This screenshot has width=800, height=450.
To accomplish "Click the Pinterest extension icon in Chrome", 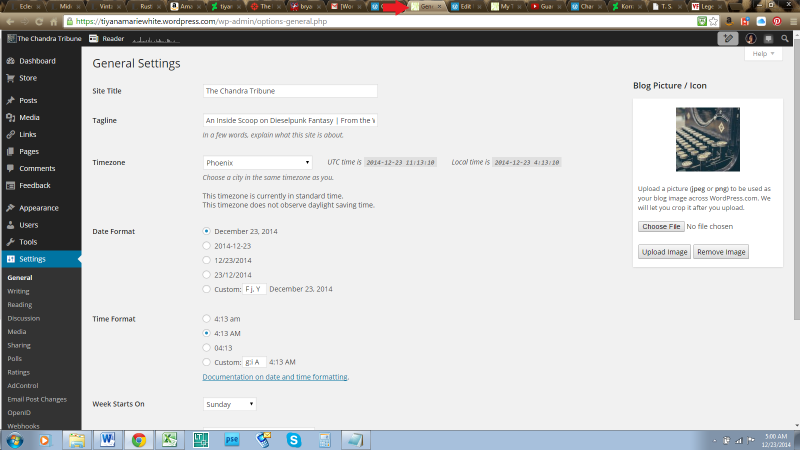I will click(x=776, y=20).
